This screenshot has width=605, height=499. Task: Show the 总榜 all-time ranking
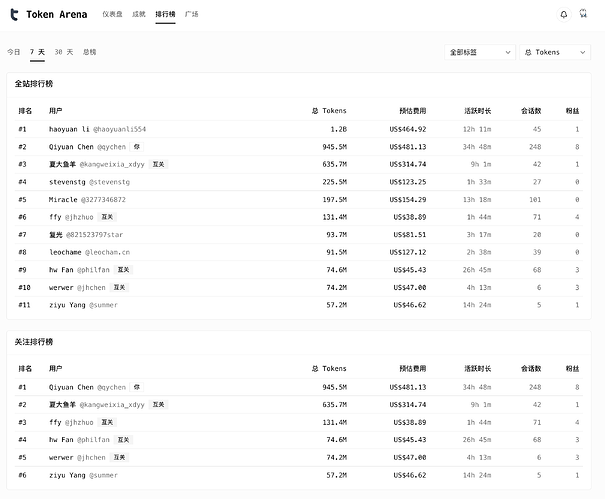(x=90, y=52)
